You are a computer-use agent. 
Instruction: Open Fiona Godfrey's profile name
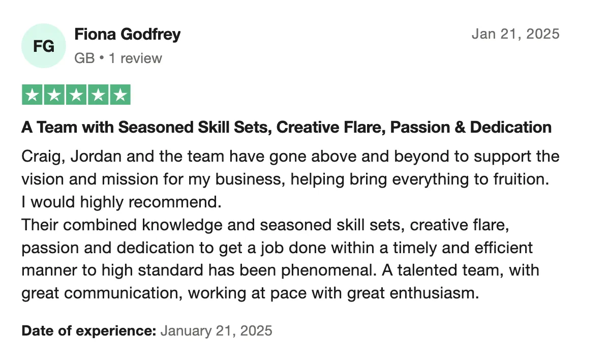(127, 35)
